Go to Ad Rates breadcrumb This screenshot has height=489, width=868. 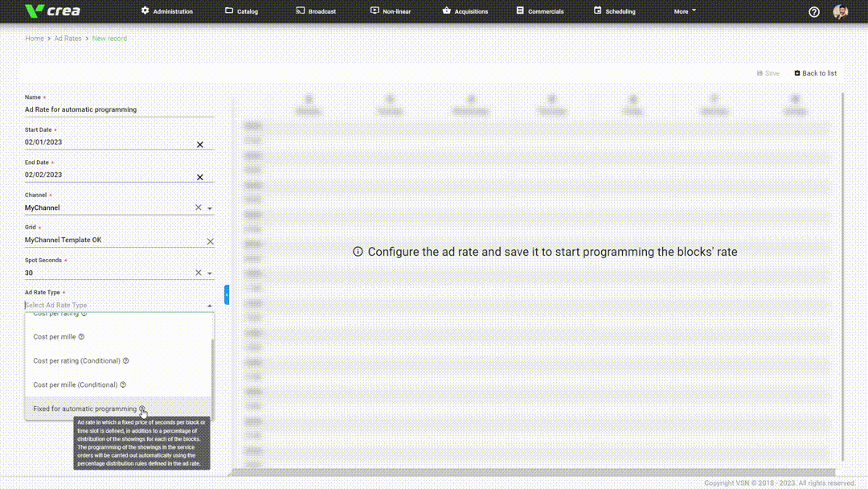coord(68,39)
